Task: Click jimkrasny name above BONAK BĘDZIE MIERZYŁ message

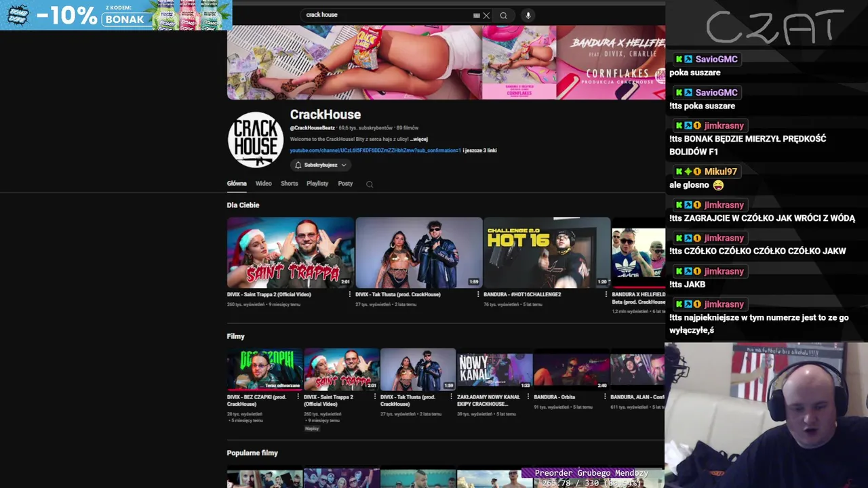Action: coord(724,125)
